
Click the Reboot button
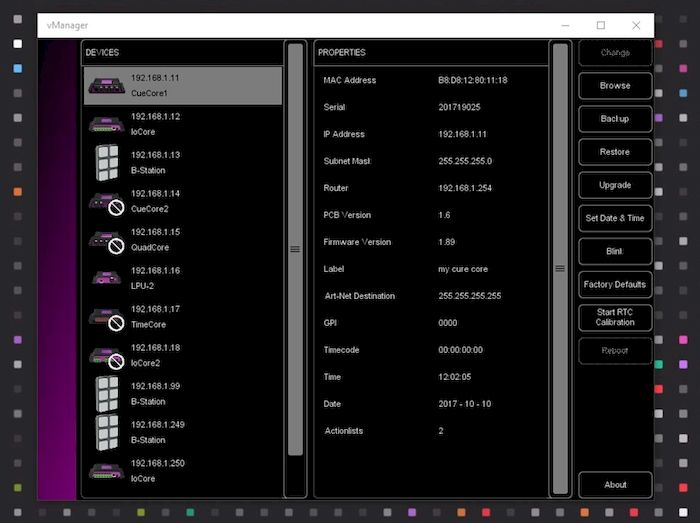click(x=615, y=351)
